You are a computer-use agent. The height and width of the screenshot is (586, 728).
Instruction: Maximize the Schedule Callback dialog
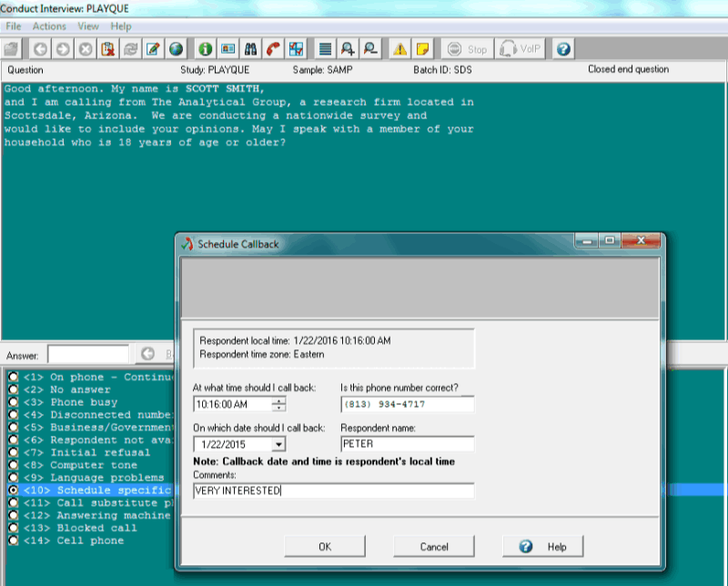coord(610,240)
